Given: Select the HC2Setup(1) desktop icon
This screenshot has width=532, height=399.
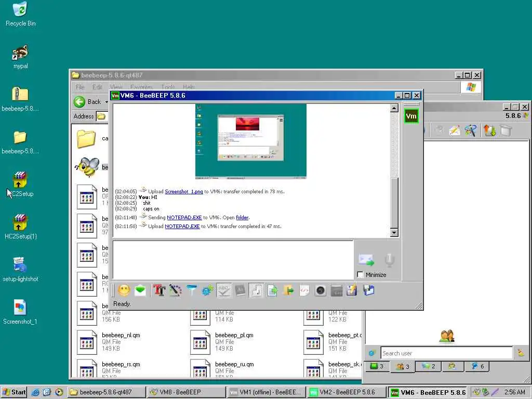Looking at the screenshot, I should coord(20,228).
